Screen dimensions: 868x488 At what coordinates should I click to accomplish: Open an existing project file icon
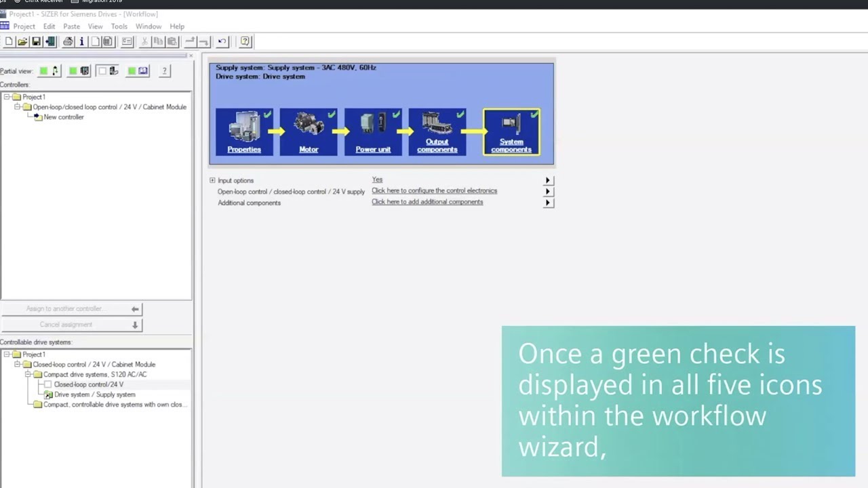(22, 41)
